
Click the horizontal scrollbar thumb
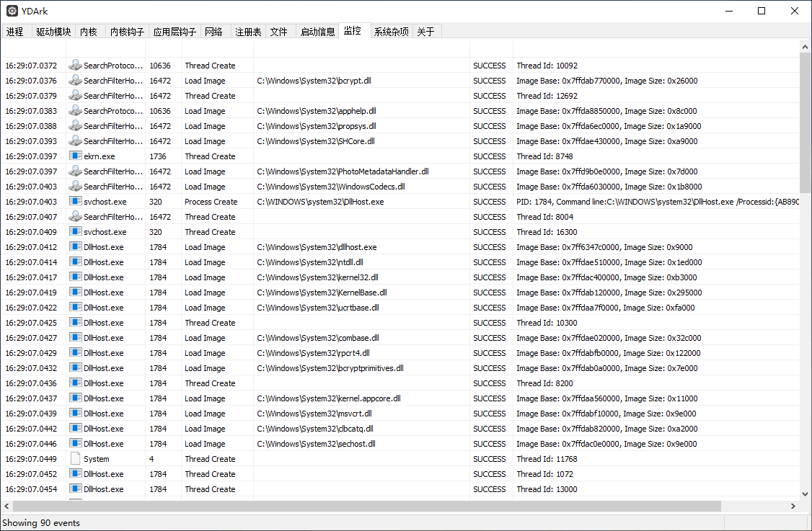coord(367,507)
